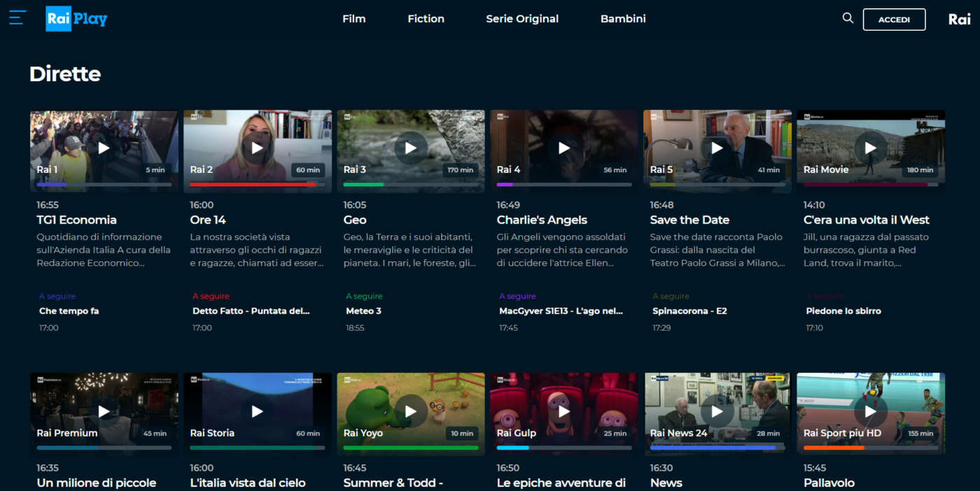The height and width of the screenshot is (491, 980).
Task: Click the Dirette heading
Action: coord(65,74)
